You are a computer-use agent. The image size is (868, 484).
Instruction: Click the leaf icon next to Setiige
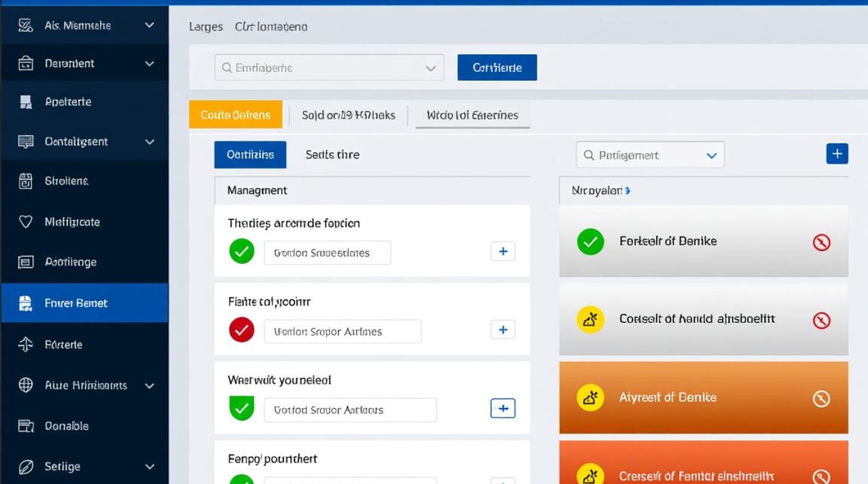[26, 467]
